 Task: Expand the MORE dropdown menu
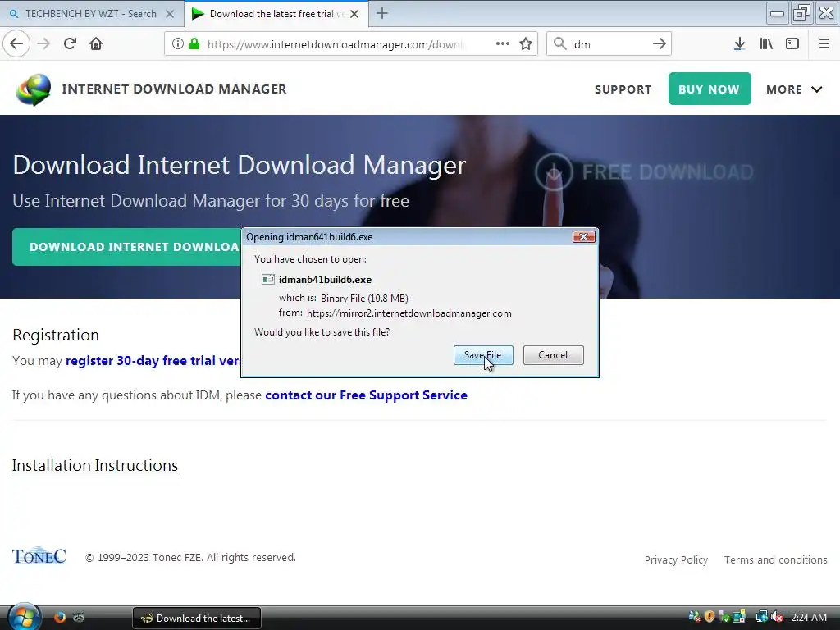click(x=794, y=89)
